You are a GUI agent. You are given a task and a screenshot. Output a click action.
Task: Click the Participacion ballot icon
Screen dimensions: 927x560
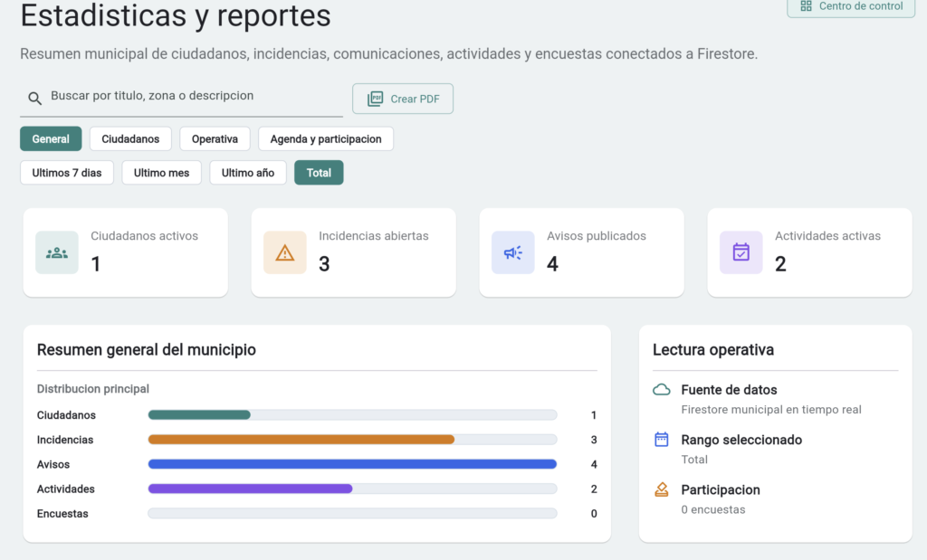pyautogui.click(x=662, y=489)
